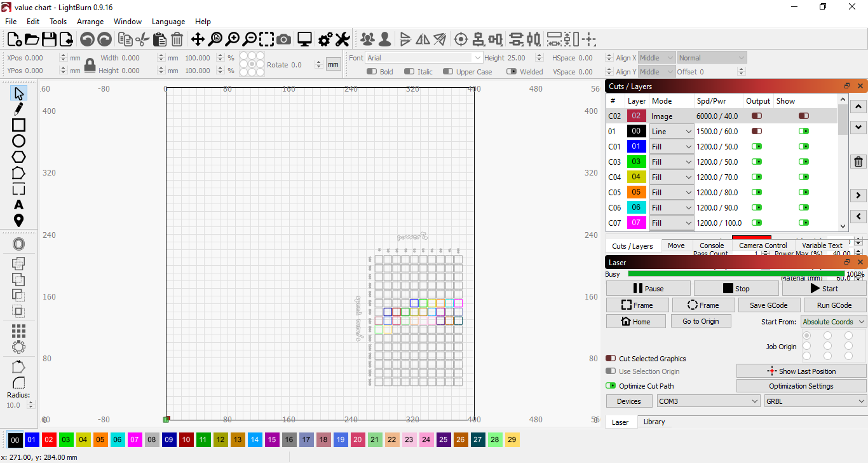Image resolution: width=868 pixels, height=463 pixels.
Task: Click the Show Last Position button
Action: coord(801,371)
